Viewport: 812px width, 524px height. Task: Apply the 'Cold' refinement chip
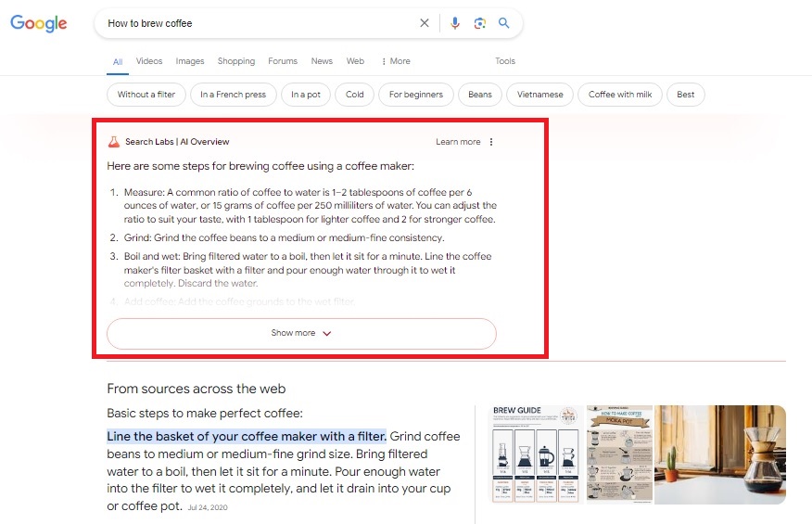coord(355,95)
